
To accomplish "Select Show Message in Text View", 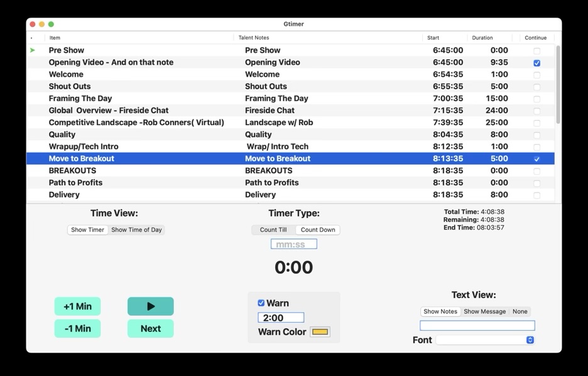I will click(484, 311).
